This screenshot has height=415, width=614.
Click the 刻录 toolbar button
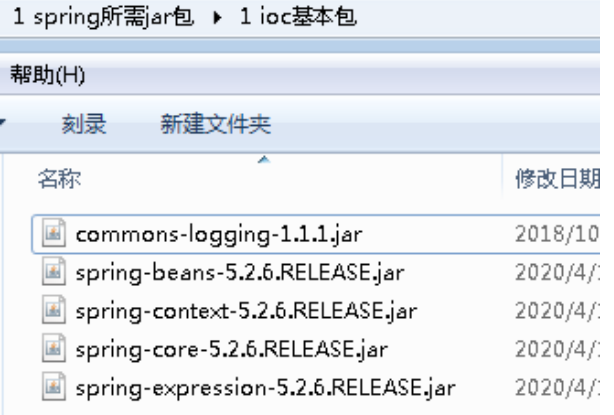[x=84, y=124]
